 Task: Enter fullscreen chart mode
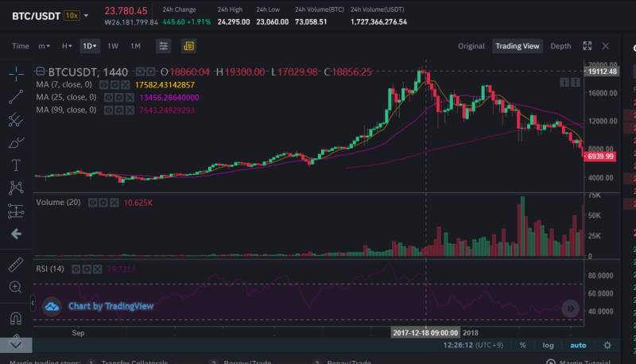coord(587,46)
